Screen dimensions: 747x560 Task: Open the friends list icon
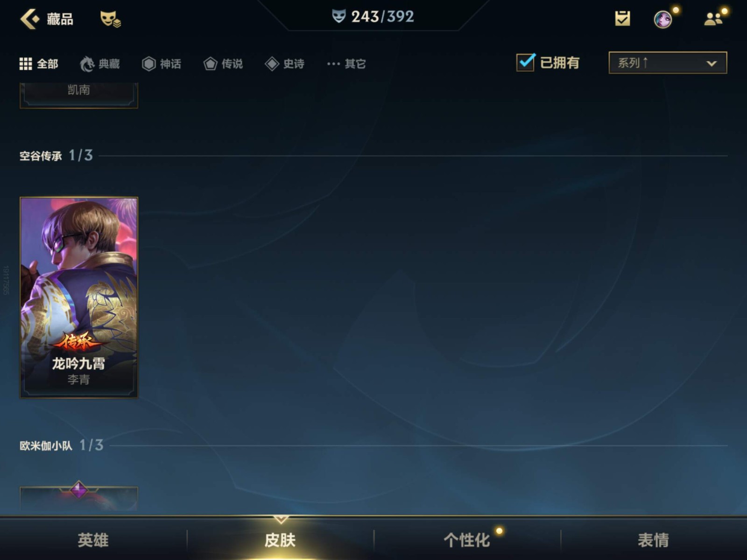pos(713,19)
